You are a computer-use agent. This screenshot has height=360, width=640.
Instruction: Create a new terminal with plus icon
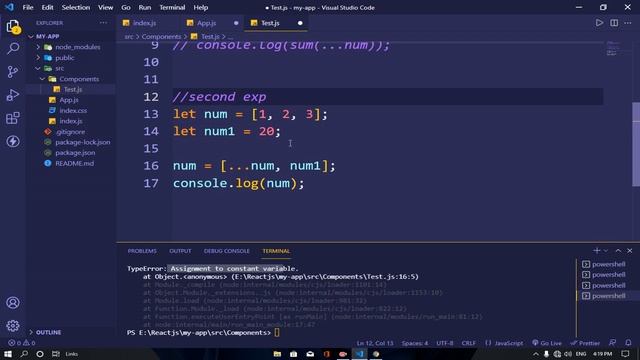tap(597, 251)
